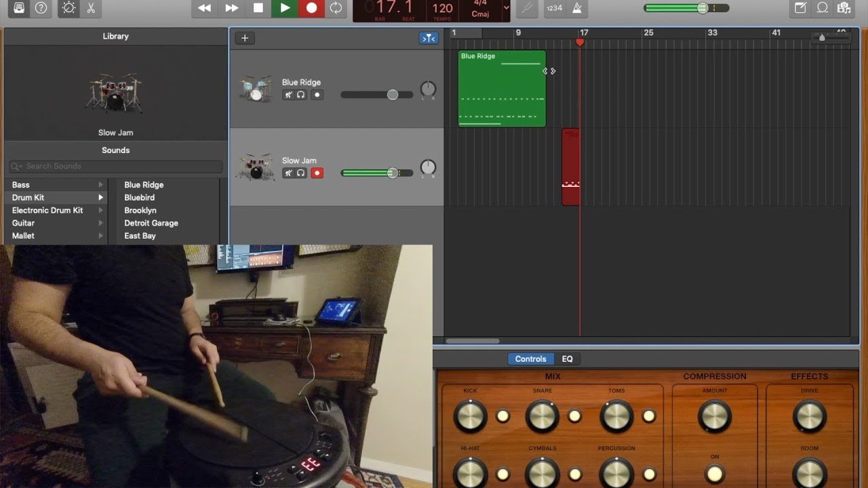868x488 pixels.
Task: Open the 4/4 Cmaj signature and key menu
Action: point(480,8)
